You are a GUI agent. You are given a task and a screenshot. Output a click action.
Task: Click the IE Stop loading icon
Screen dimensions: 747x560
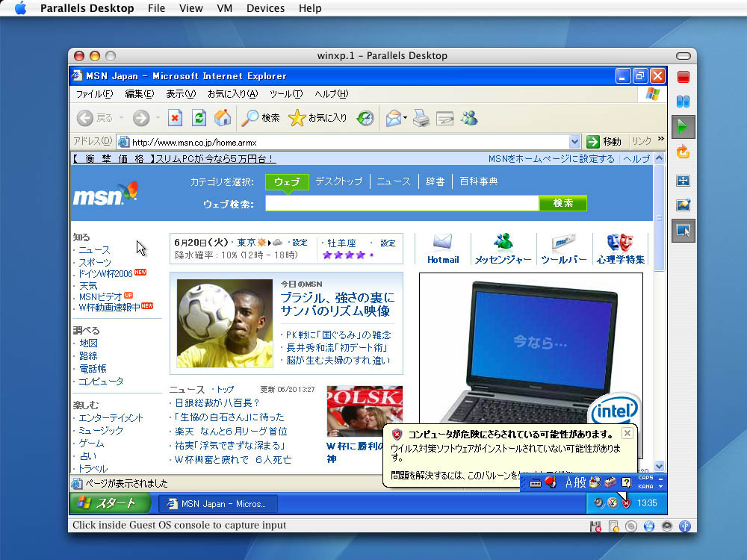click(175, 118)
